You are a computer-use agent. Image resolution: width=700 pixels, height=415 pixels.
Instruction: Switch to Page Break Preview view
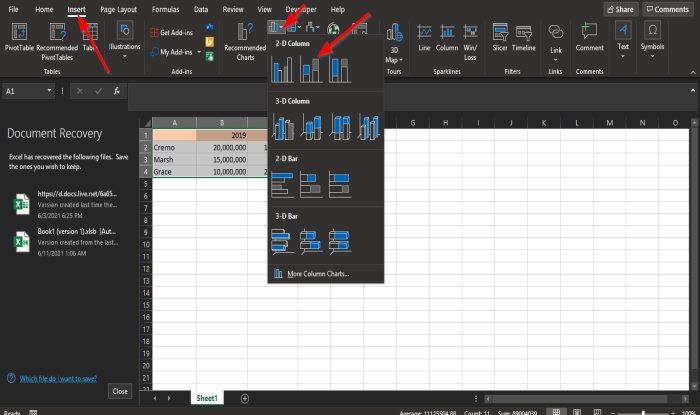point(597,412)
